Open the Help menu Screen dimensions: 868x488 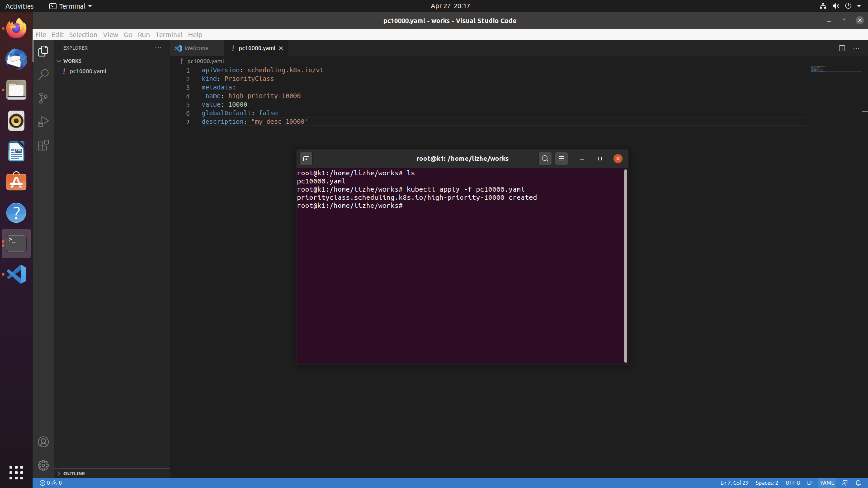195,35
